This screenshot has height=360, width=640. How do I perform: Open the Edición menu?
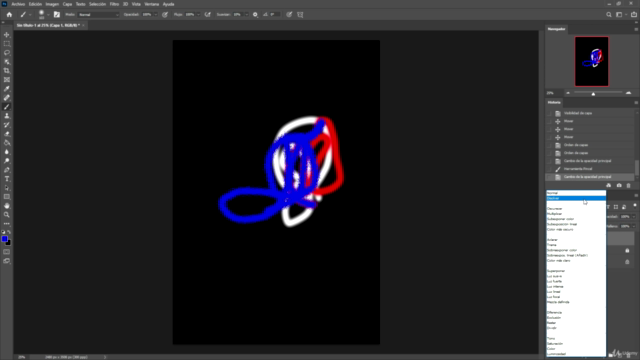[x=35, y=4]
